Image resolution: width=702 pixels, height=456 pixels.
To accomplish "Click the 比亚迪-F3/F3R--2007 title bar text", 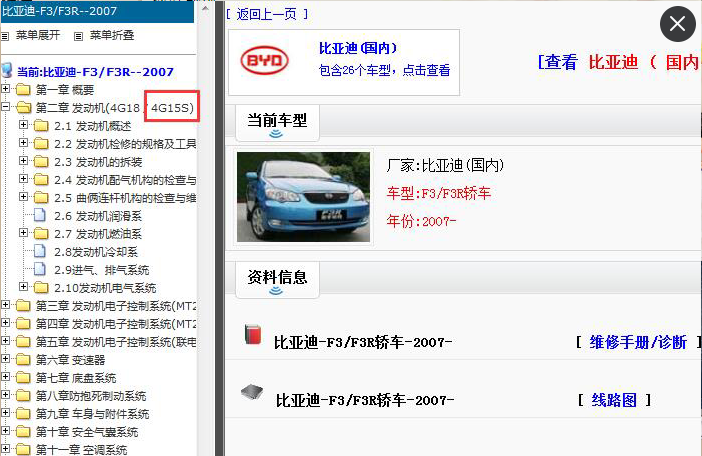I will click(59, 11).
